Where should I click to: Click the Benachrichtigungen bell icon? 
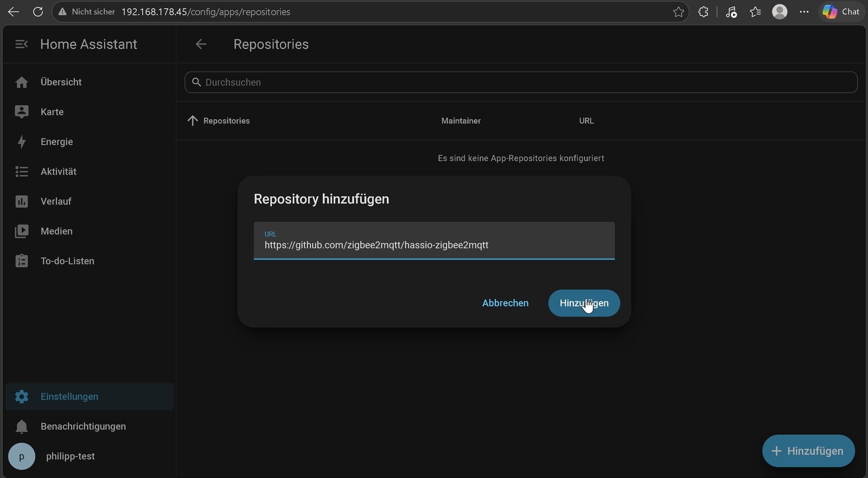(x=22, y=427)
